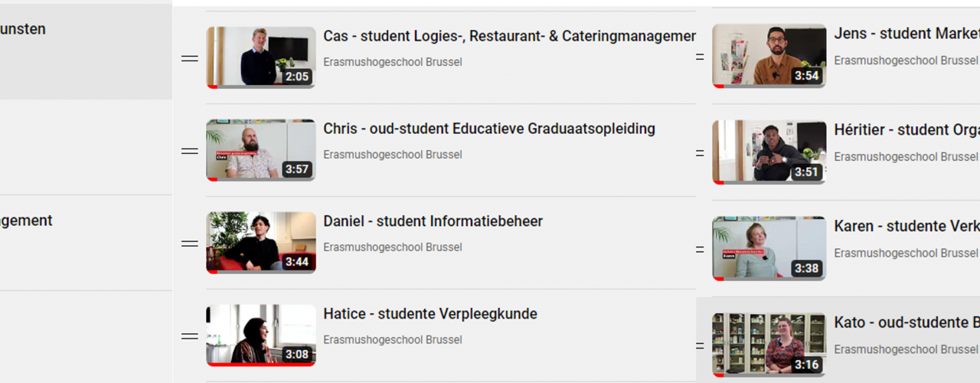The width and height of the screenshot is (980, 383).
Task: Click drag handle beside Karen video
Action: coord(700,250)
